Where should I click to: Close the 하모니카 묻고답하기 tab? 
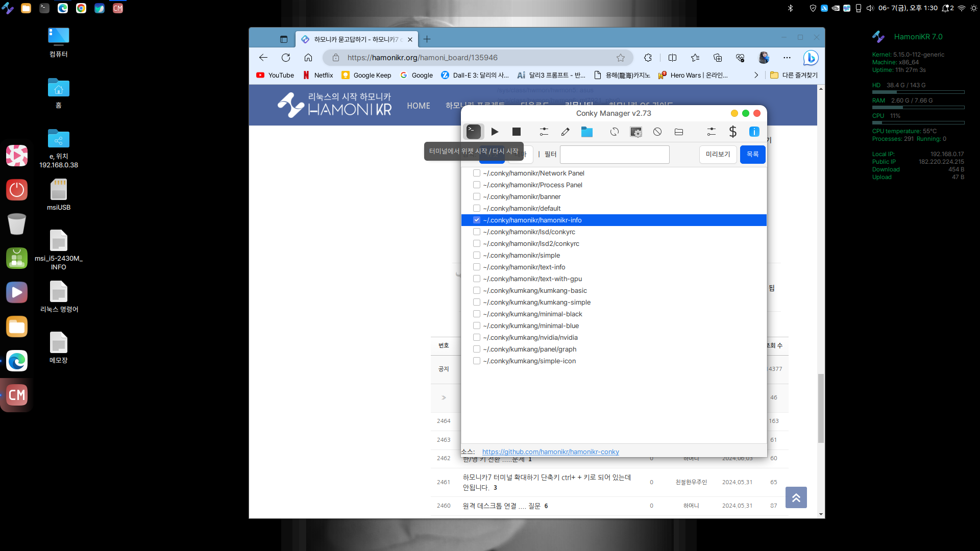click(x=410, y=39)
